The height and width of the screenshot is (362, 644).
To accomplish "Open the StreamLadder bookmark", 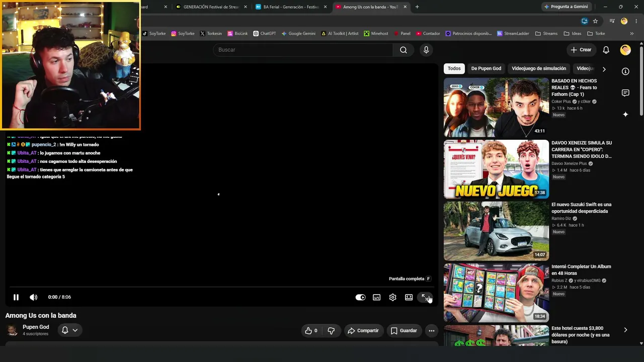I will [x=513, y=34].
